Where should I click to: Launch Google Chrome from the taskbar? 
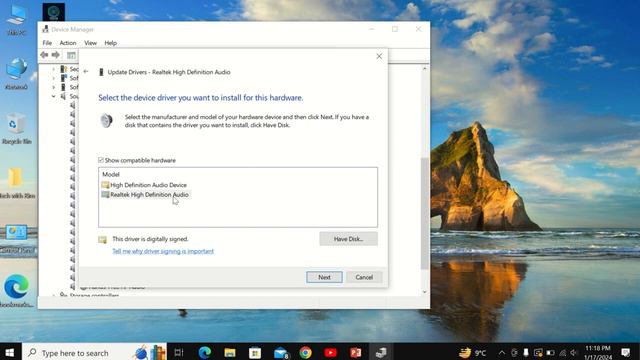pos(305,352)
